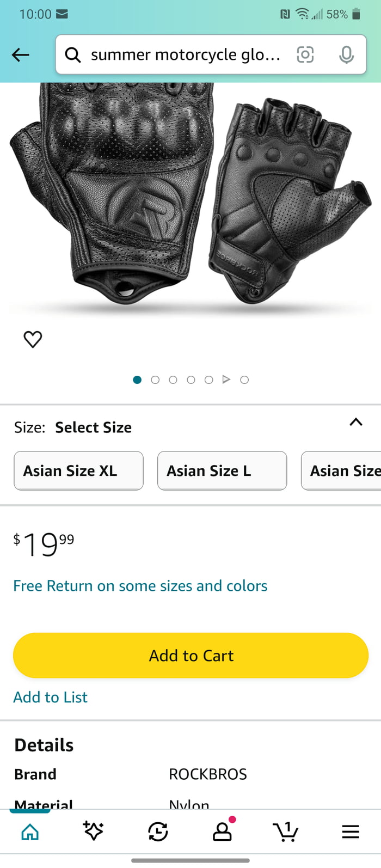View your browsing history icon

158,832
